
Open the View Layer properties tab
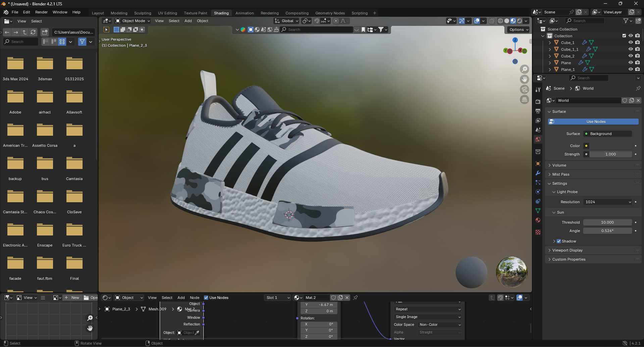coord(538,120)
